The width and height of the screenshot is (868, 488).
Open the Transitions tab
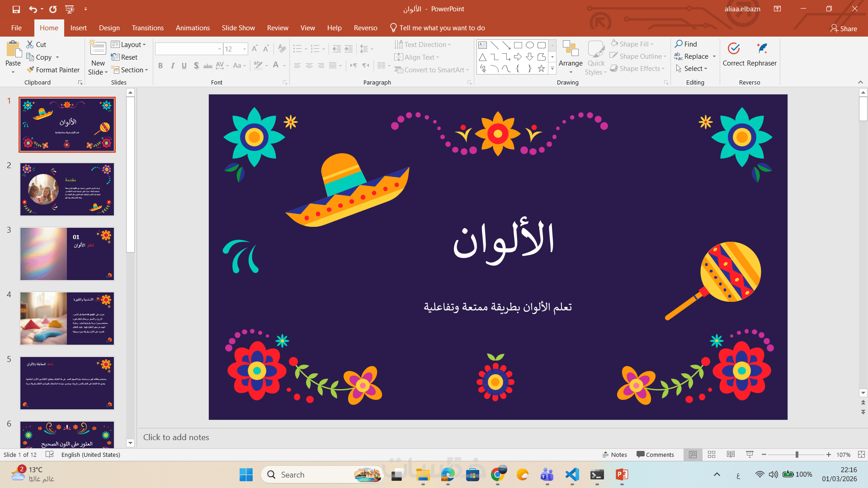coord(147,28)
